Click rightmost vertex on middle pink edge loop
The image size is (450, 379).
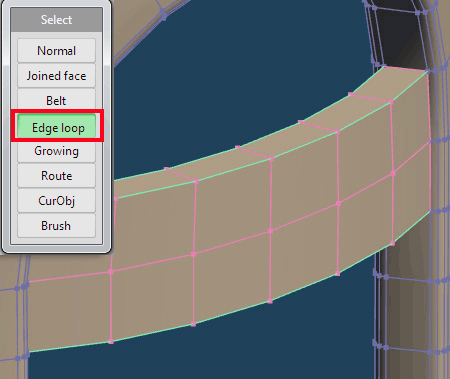pos(393,173)
